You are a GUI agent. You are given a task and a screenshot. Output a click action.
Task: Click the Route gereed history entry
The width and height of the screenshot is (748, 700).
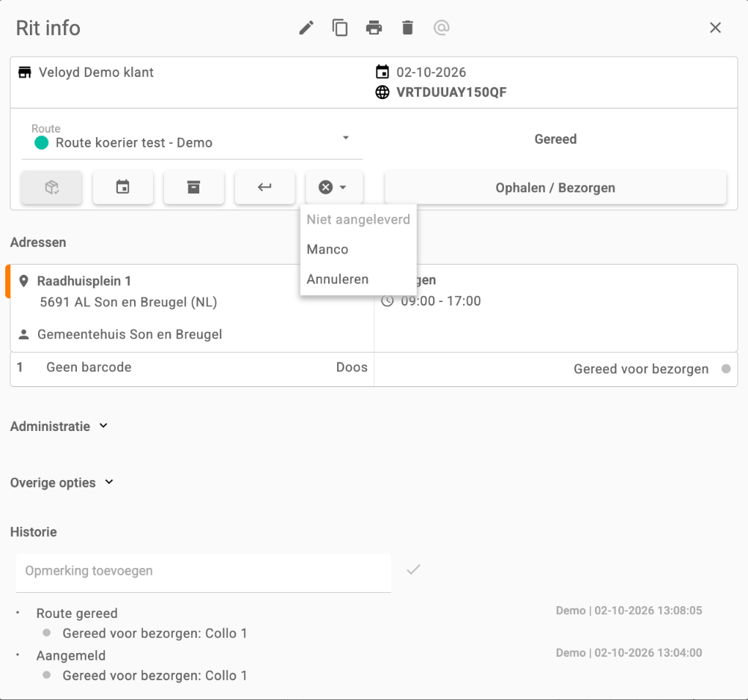[x=77, y=614]
